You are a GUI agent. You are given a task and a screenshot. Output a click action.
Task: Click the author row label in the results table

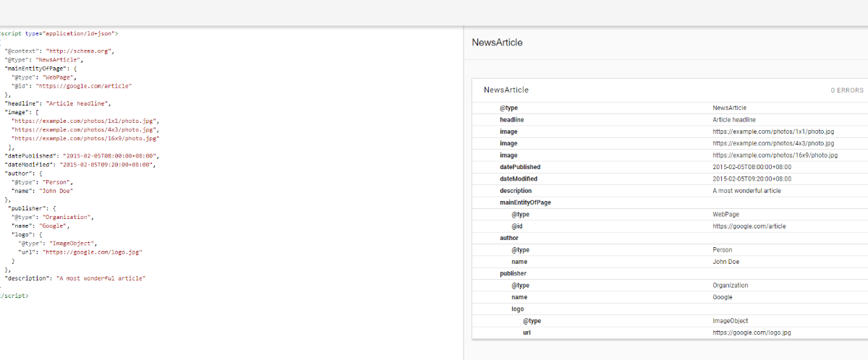509,238
